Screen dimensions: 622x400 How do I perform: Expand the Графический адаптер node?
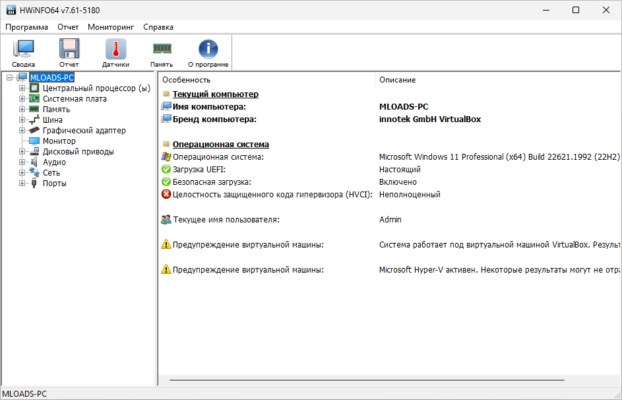pyautogui.click(x=22, y=130)
